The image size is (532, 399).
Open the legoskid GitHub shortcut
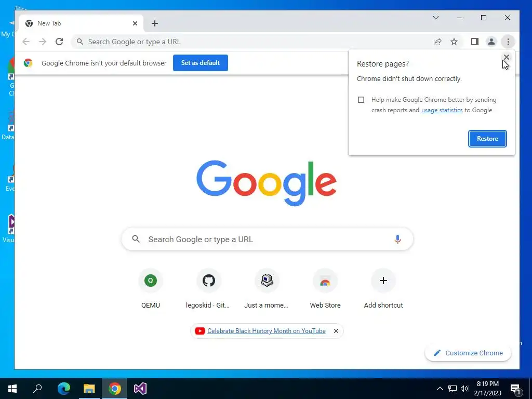coord(209,289)
